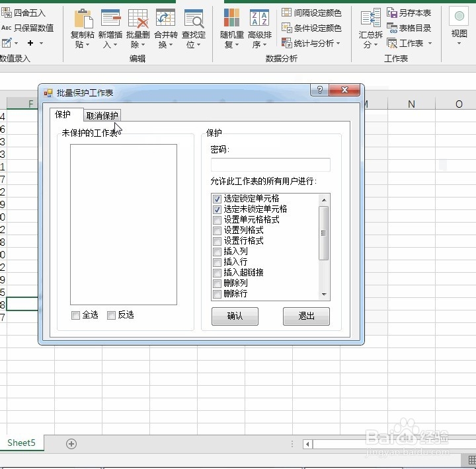Enable 插入超链接 checkbox
This screenshot has height=469, width=476.
tap(217, 273)
